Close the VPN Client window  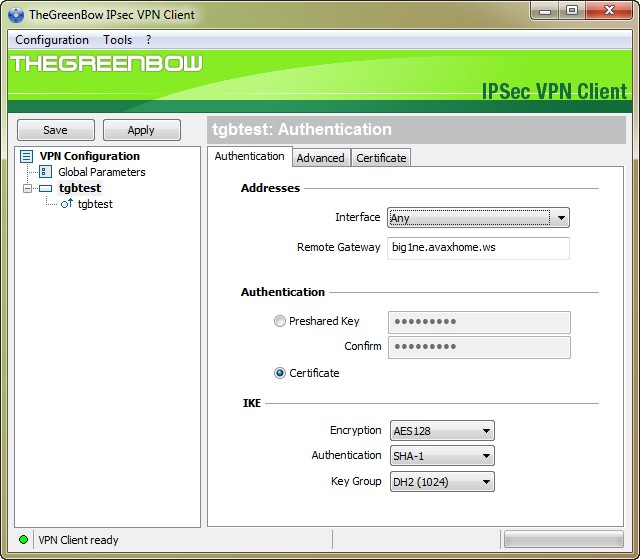(x=609, y=11)
